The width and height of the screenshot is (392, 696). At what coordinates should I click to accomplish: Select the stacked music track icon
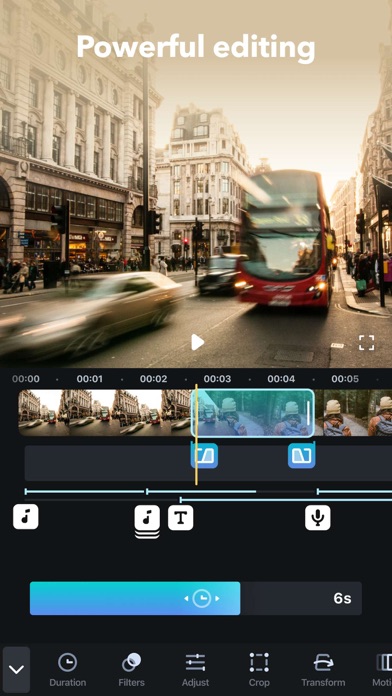click(x=147, y=520)
